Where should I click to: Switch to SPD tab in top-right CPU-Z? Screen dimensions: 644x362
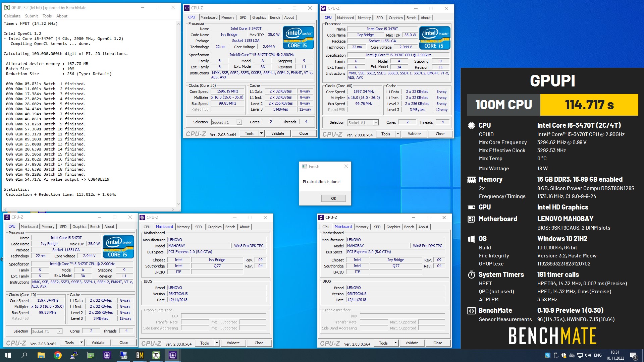pos(379,18)
